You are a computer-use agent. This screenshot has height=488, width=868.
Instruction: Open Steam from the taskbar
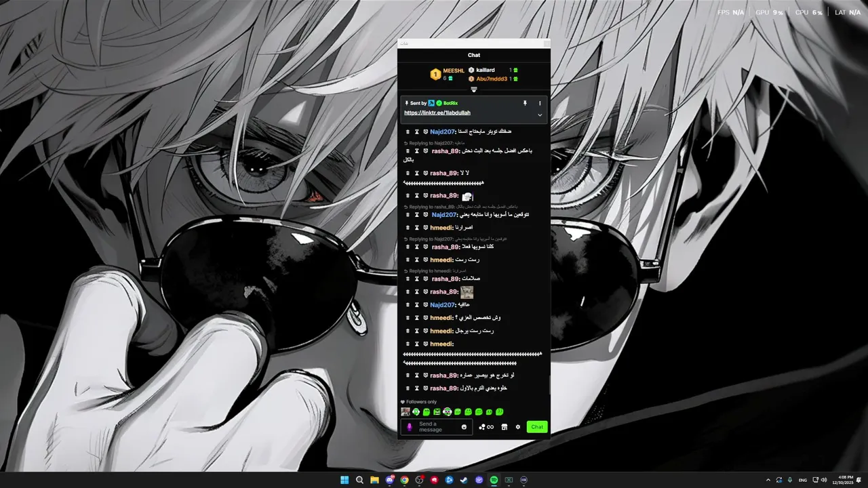point(464,480)
